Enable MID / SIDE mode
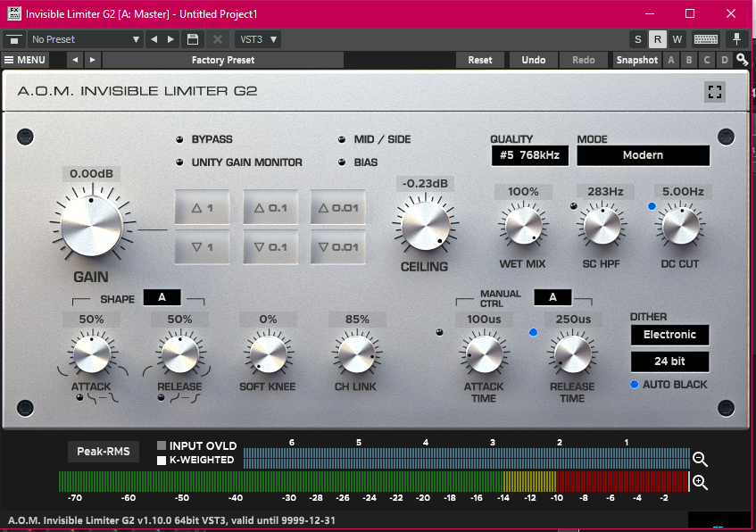 tap(342, 140)
